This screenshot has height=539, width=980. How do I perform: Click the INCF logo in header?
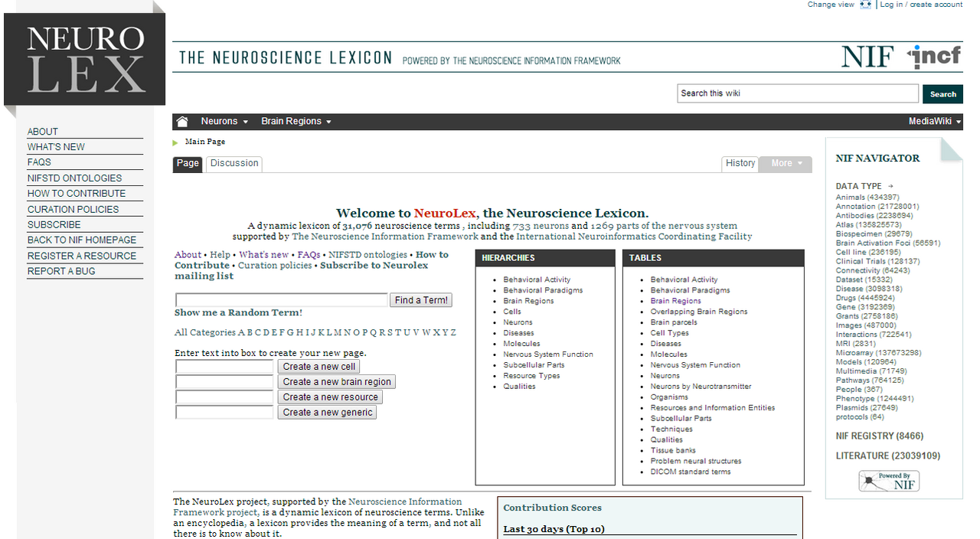(933, 57)
